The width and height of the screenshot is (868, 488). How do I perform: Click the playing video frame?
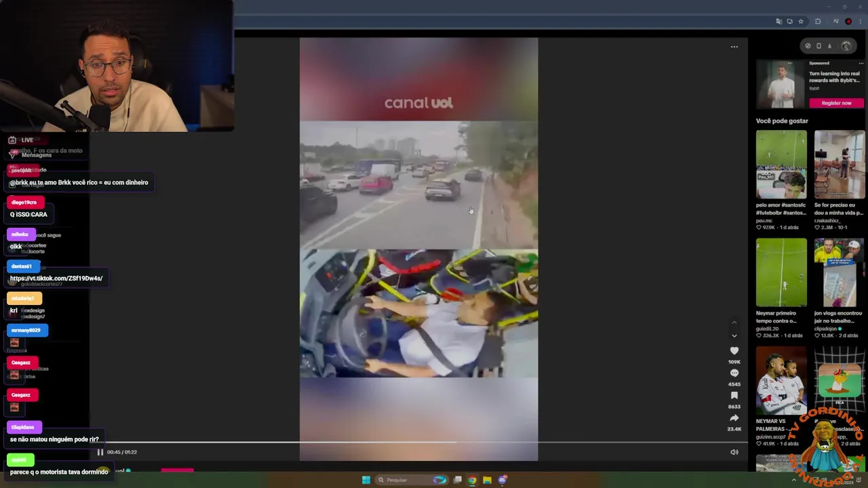click(x=418, y=249)
